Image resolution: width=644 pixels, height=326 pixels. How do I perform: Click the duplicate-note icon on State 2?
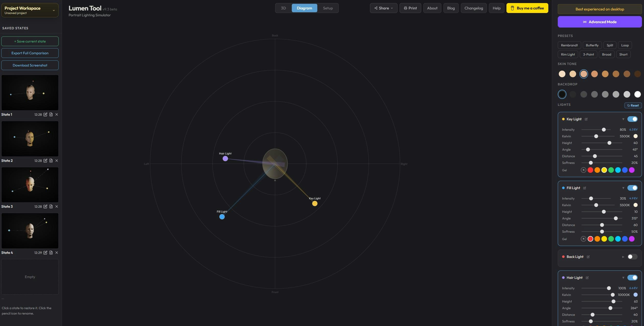(x=51, y=161)
